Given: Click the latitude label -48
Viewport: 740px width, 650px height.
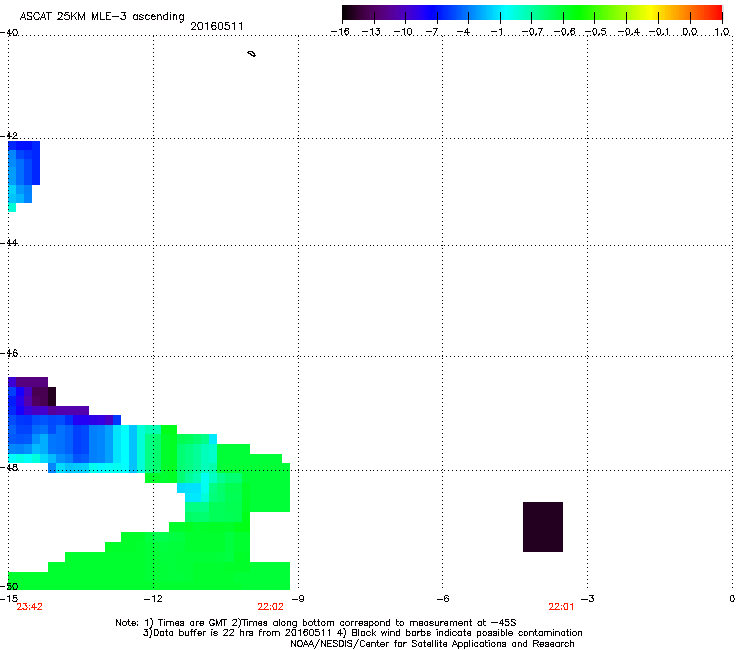Looking at the screenshot, I should pos(9,467).
